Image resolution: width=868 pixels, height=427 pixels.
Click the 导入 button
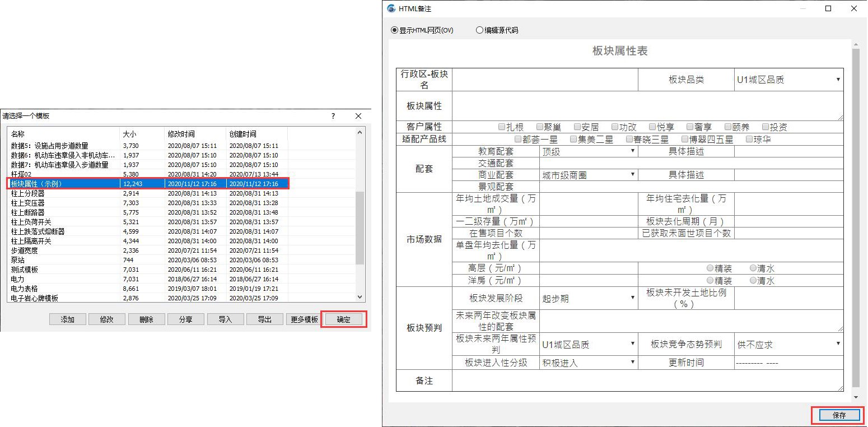(x=225, y=319)
